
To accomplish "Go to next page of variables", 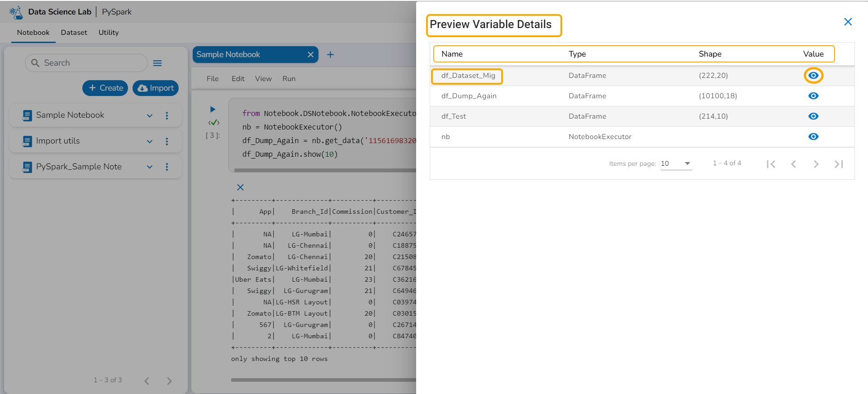I will coord(816,164).
